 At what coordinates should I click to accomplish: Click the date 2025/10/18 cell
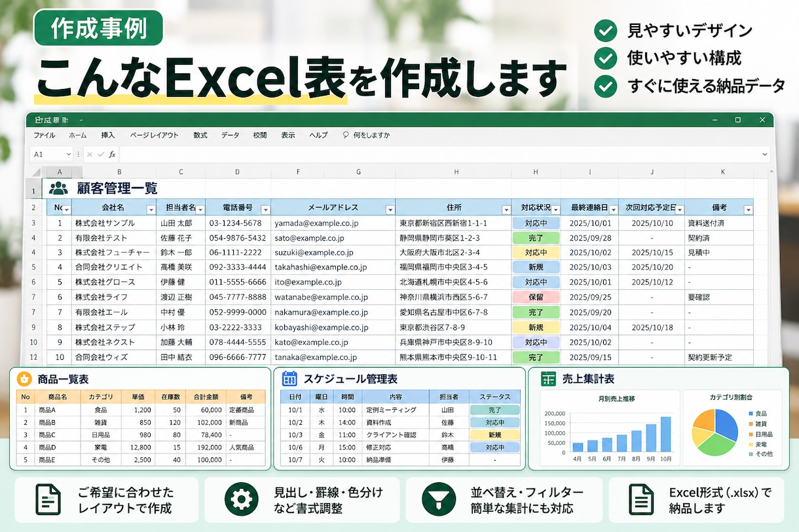click(652, 327)
